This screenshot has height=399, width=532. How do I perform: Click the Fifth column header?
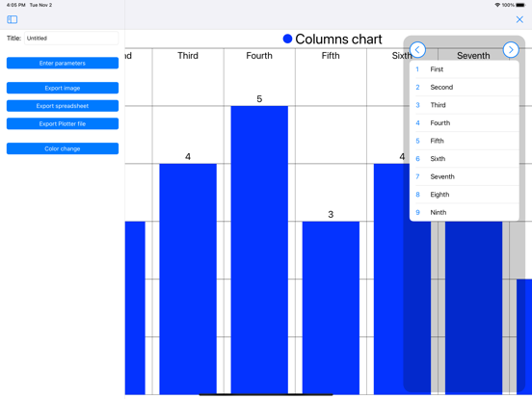point(331,56)
